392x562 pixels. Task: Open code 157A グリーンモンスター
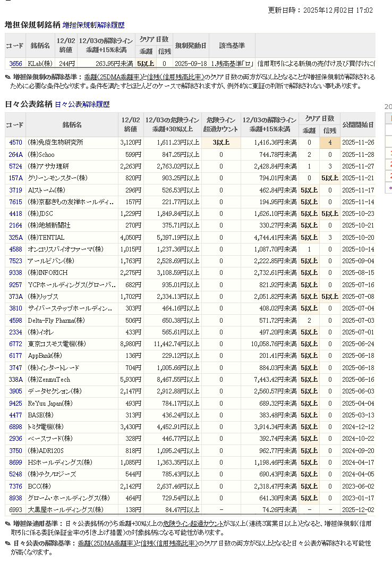[15, 178]
